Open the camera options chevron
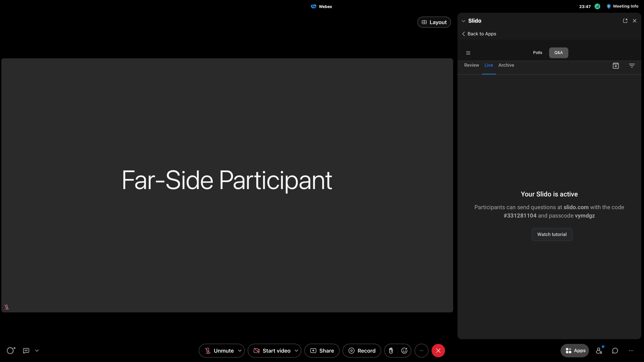Screen dimensions: 644x362 tap(296, 350)
